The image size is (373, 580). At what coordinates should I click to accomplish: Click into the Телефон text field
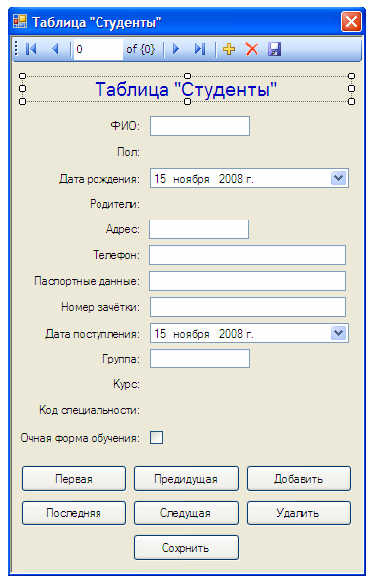[248, 255]
